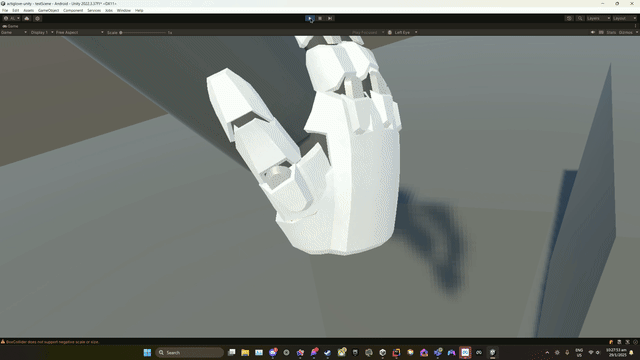Viewport: 640px width, 360px height.
Task: Open the Game tab options menu
Action: (x=636, y=26)
